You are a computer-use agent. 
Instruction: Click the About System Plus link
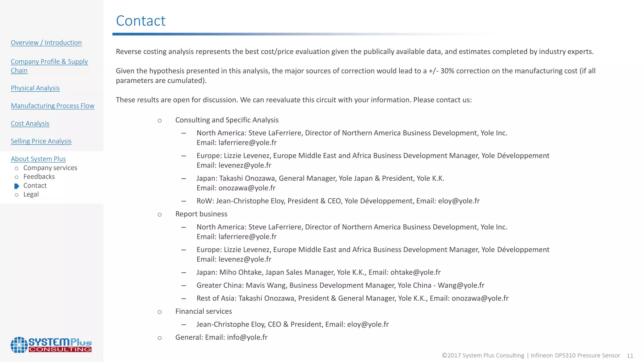pyautogui.click(x=38, y=159)
